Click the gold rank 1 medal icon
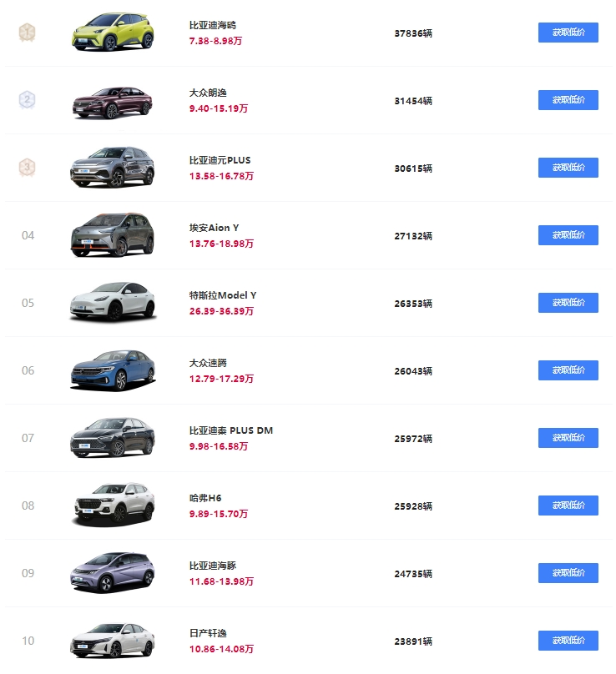 [27, 33]
